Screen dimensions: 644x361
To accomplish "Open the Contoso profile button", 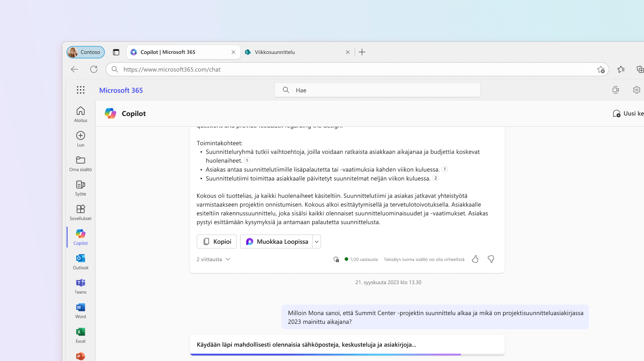I will tap(86, 52).
